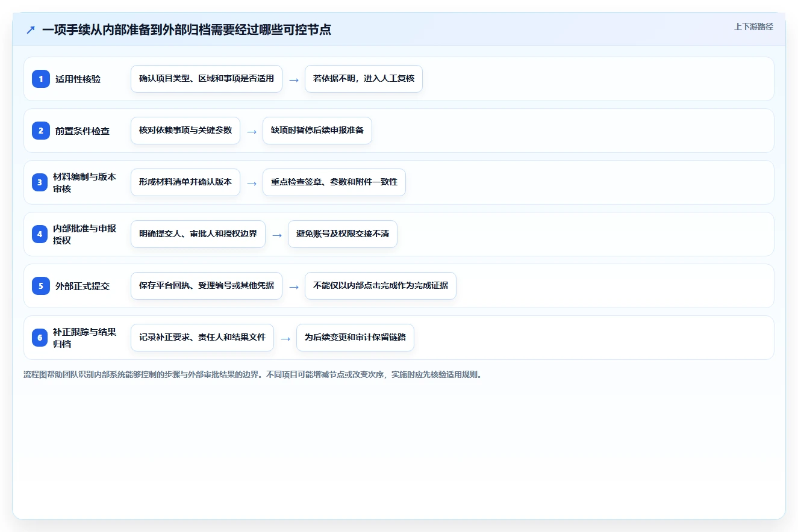Image resolution: width=798 pixels, height=532 pixels.
Task: Click the '不能仅以内部点击完成作为完成证据' box
Action: pos(381,286)
